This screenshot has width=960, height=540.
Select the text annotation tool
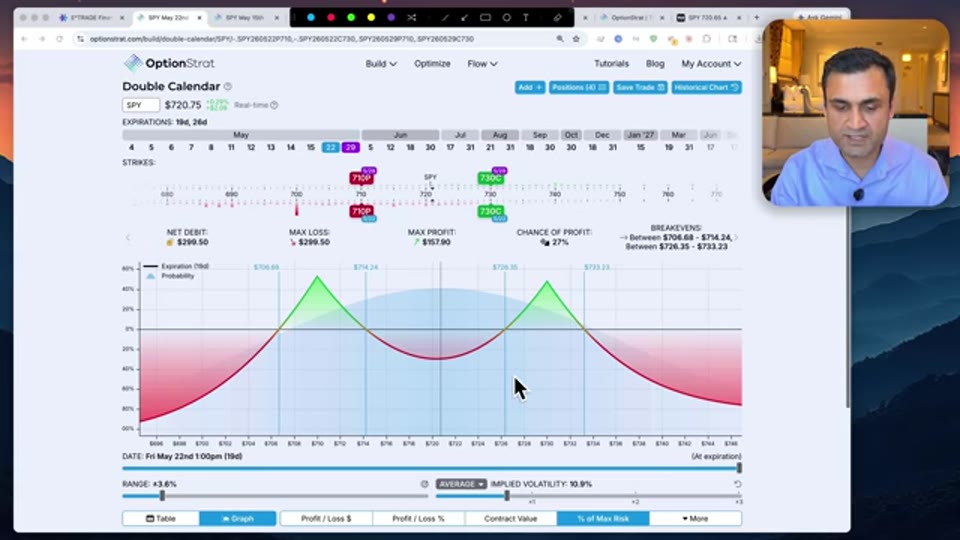tap(526, 18)
